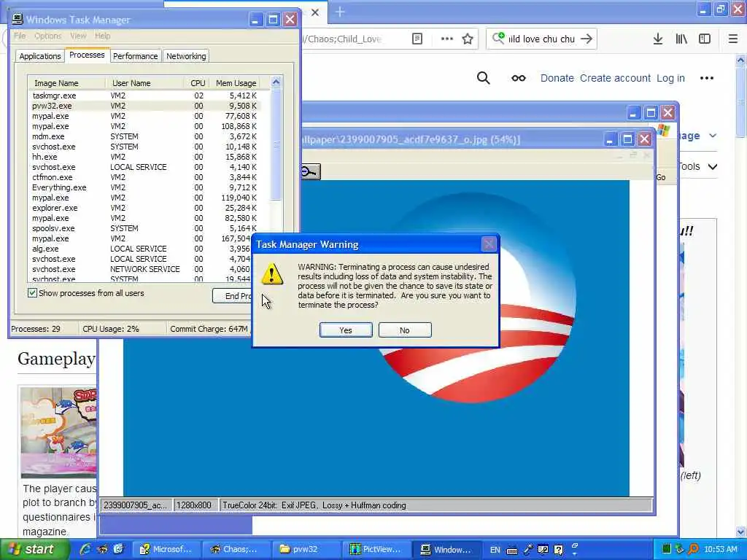Click the EN language indicator in taskbar
The width and height of the screenshot is (747, 560).
[x=495, y=550]
